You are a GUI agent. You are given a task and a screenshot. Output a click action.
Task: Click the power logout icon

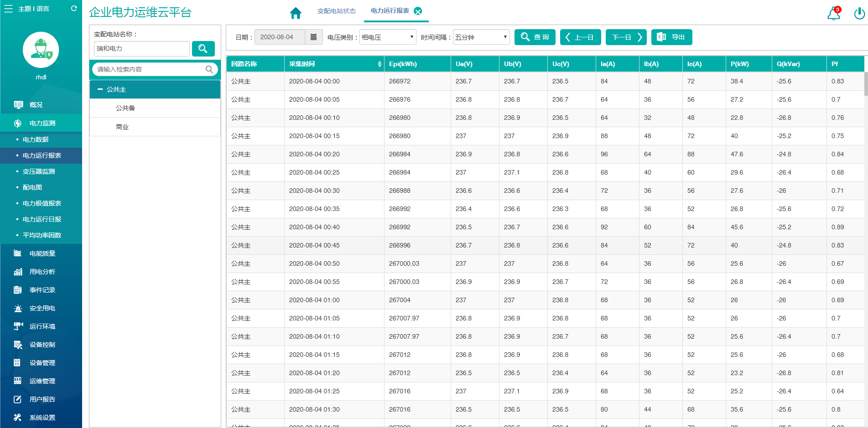coord(859,14)
